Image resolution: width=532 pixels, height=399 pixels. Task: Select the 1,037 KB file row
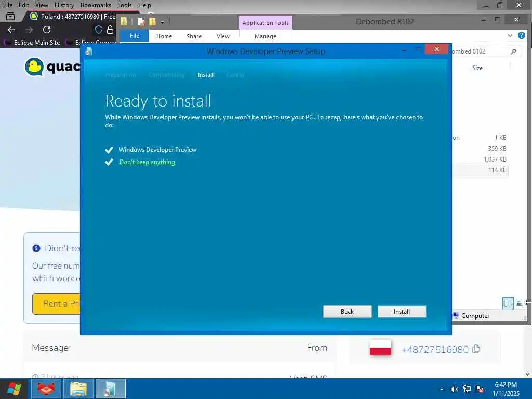tap(480, 159)
